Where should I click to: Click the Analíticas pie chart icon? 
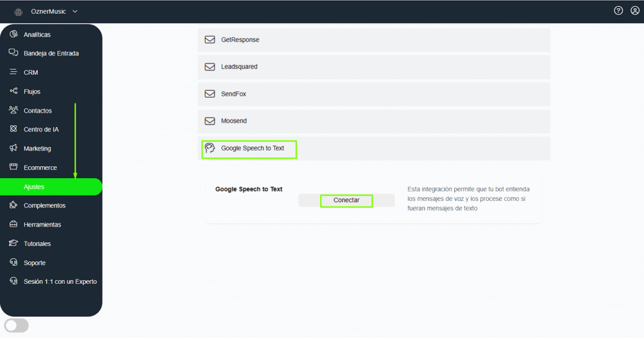coord(14,34)
